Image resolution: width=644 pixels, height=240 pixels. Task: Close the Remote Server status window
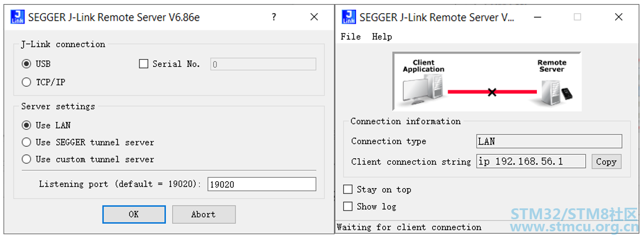pyautogui.click(x=619, y=17)
